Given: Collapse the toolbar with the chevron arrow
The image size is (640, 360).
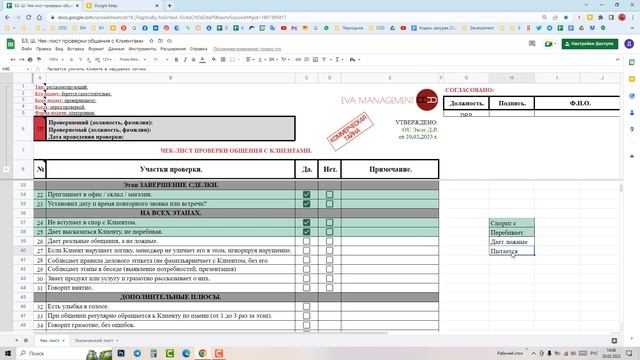Looking at the screenshot, I should (617, 60).
